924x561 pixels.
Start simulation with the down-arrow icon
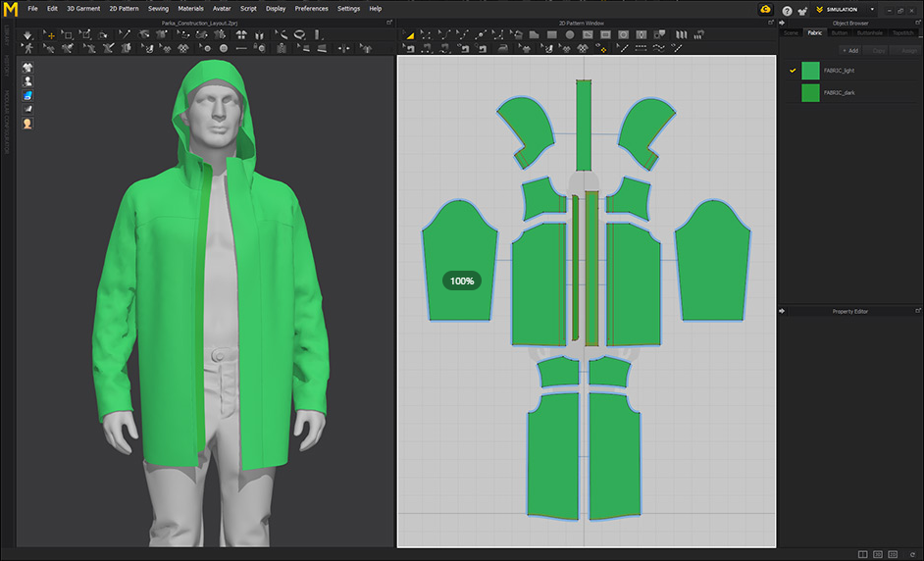click(x=27, y=35)
